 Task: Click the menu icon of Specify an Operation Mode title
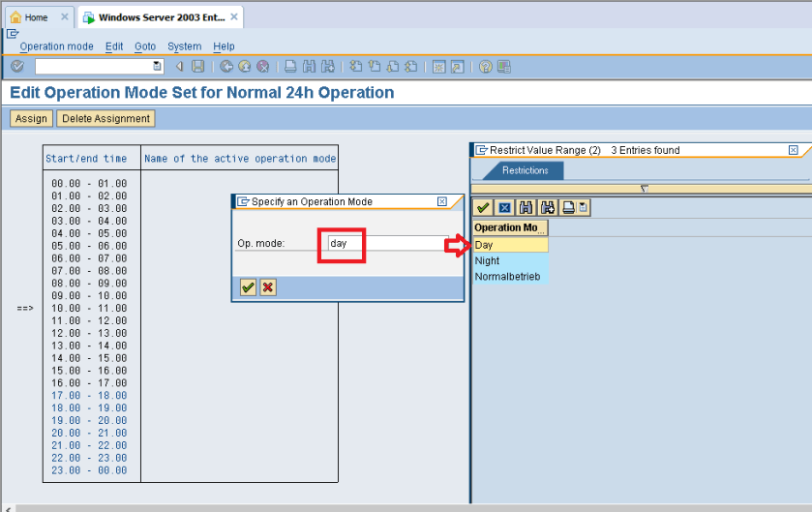[x=243, y=201]
